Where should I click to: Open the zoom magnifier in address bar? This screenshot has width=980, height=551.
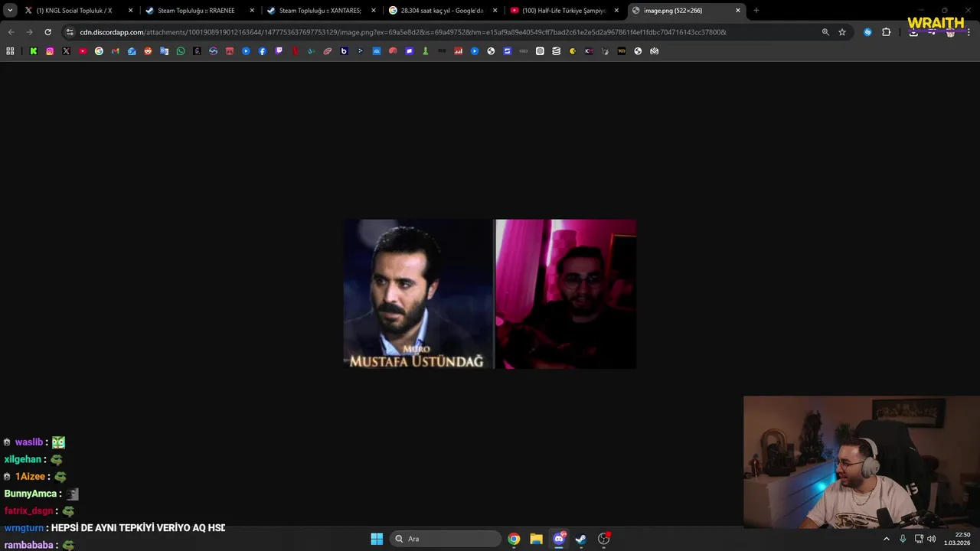825,32
